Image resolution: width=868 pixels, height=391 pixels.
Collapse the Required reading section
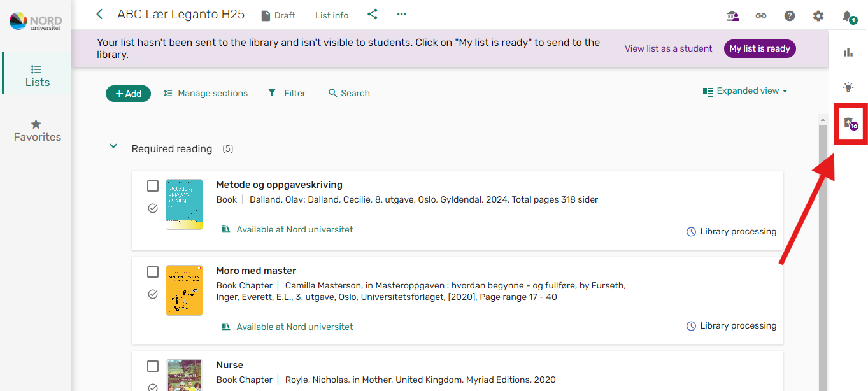point(113,146)
